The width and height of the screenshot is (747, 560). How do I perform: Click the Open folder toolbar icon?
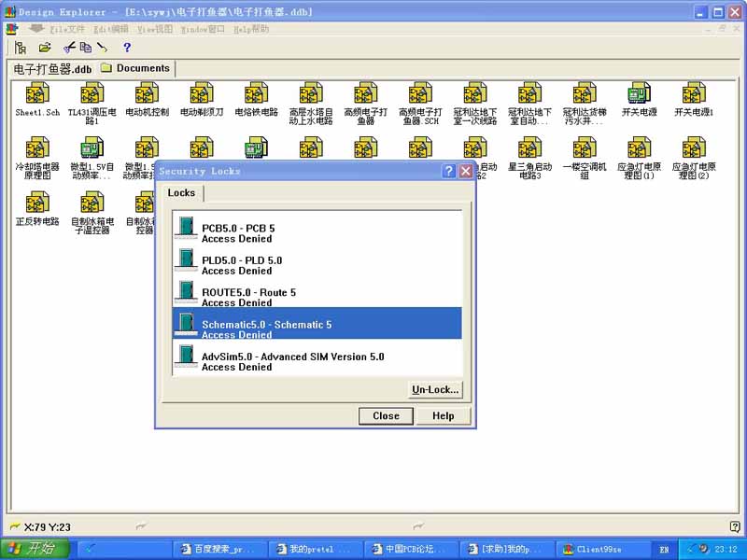pyautogui.click(x=45, y=48)
